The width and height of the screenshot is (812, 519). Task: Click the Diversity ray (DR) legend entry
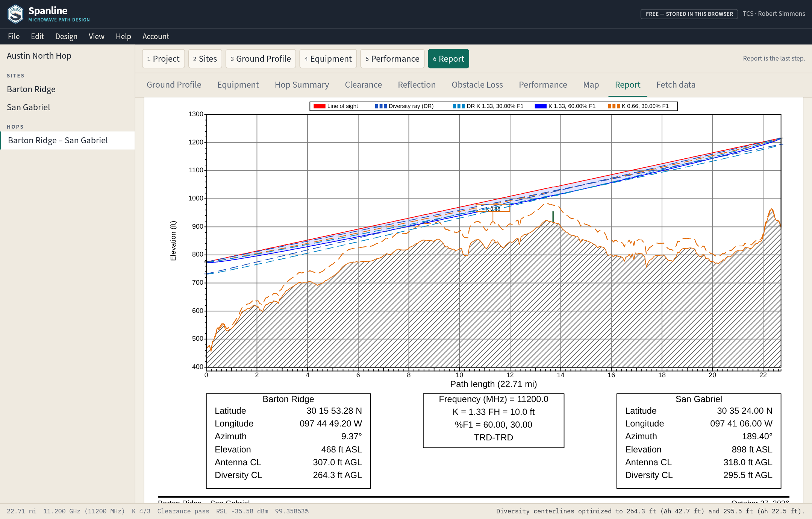pos(404,106)
